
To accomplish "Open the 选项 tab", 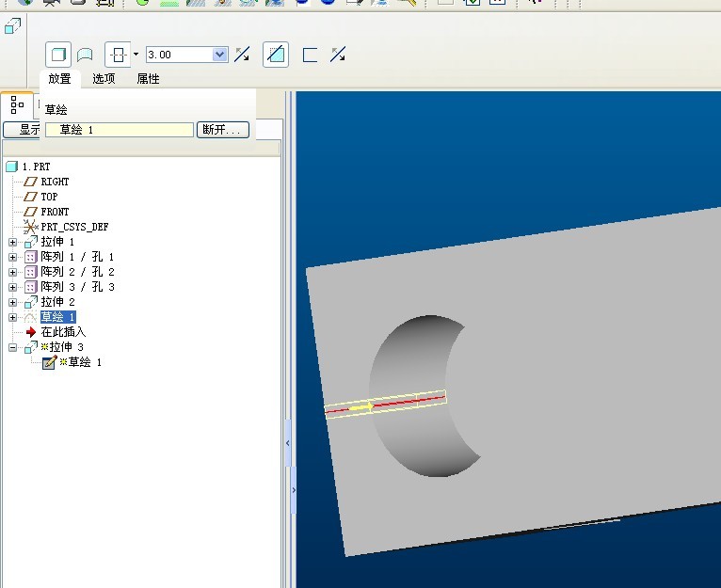I will tap(104, 79).
